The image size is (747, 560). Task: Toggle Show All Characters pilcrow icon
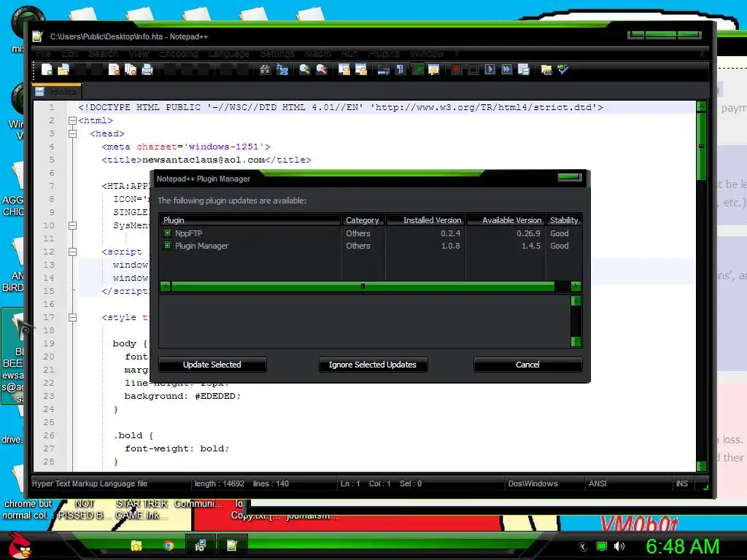pyautogui.click(x=400, y=69)
